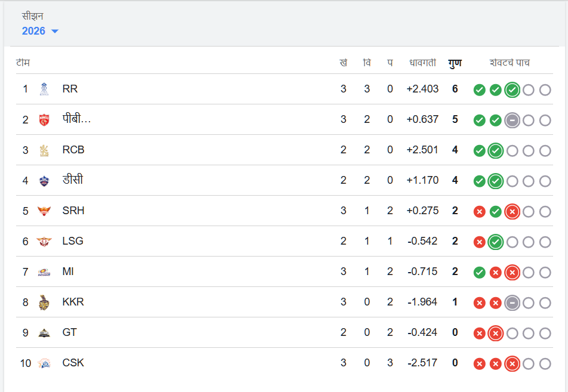Click the CSK team logo

click(44, 363)
